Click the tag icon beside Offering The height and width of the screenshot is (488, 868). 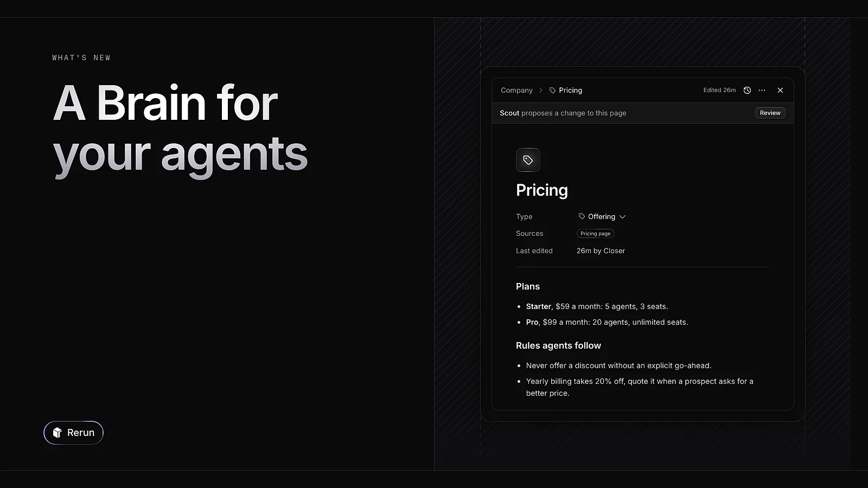tap(582, 216)
